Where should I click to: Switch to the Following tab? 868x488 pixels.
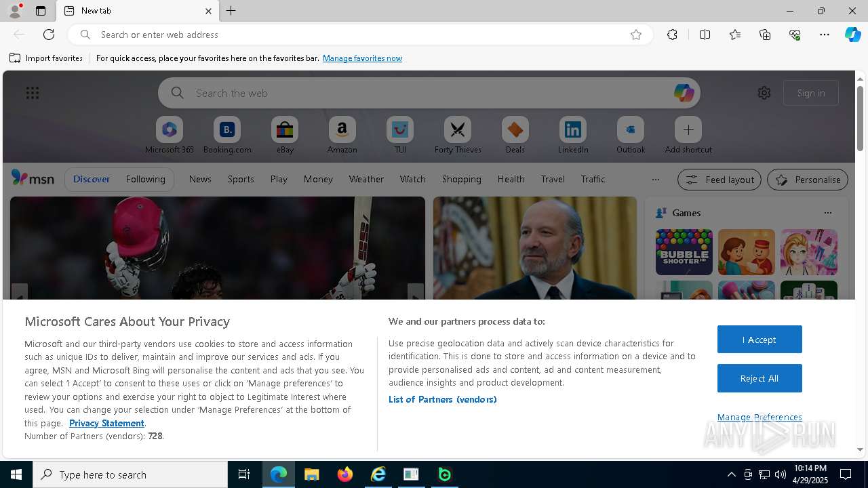tap(145, 179)
